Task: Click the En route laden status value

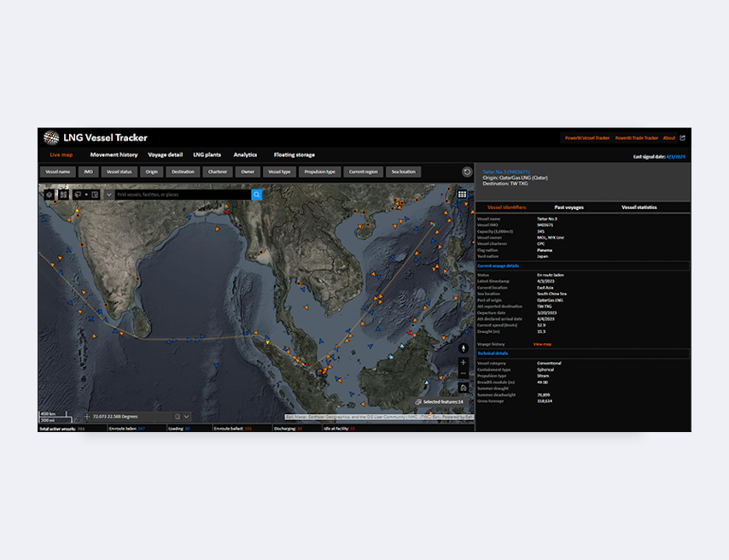Action: click(551, 276)
